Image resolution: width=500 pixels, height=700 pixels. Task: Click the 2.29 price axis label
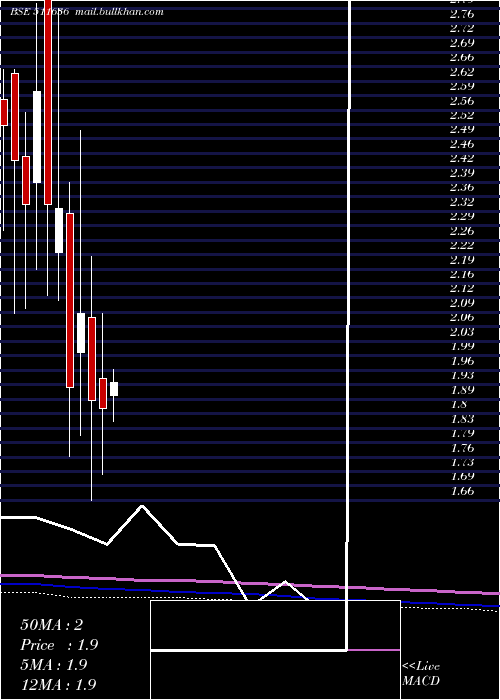(462, 217)
